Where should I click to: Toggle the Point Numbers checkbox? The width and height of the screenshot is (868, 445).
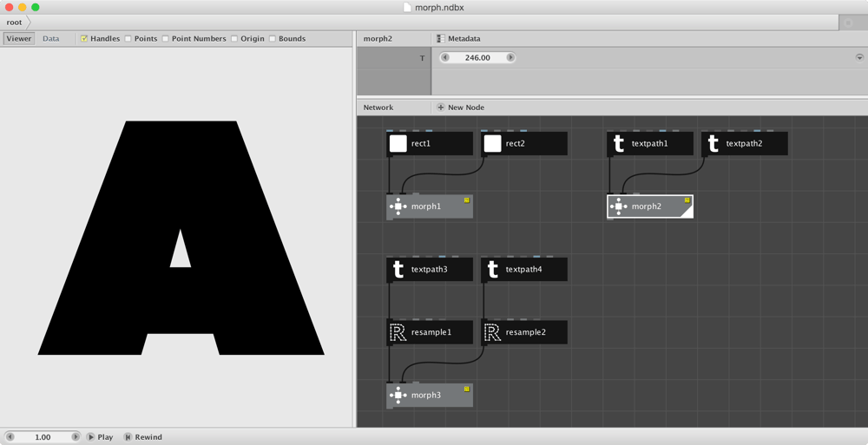coord(165,39)
